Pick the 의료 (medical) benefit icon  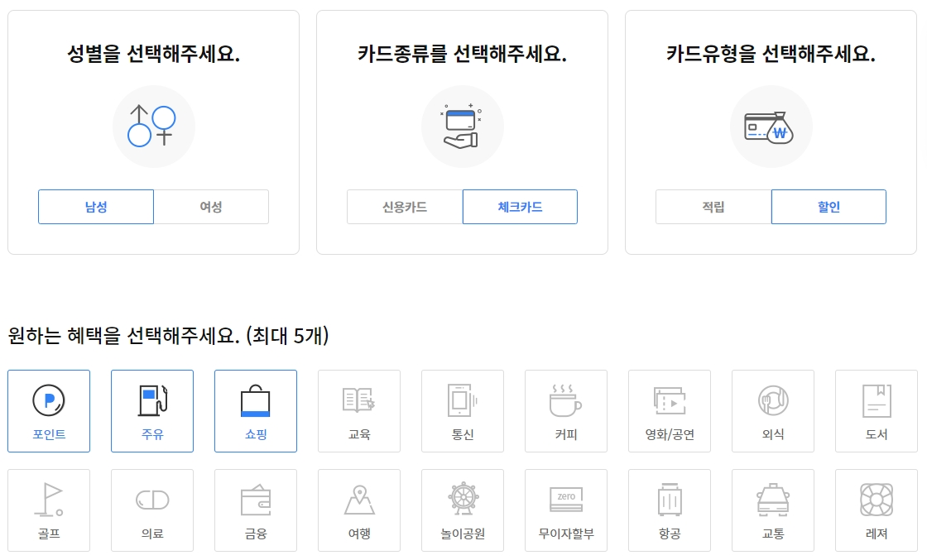point(152,510)
